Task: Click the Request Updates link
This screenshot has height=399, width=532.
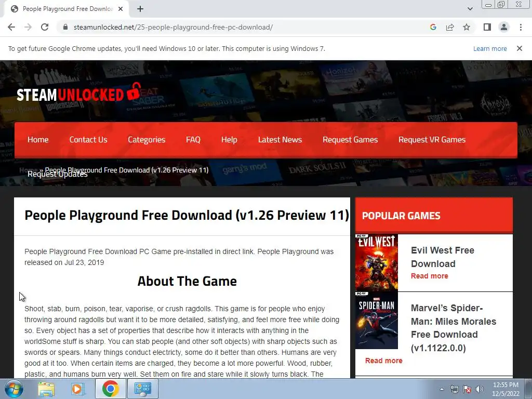Action: 57,175
